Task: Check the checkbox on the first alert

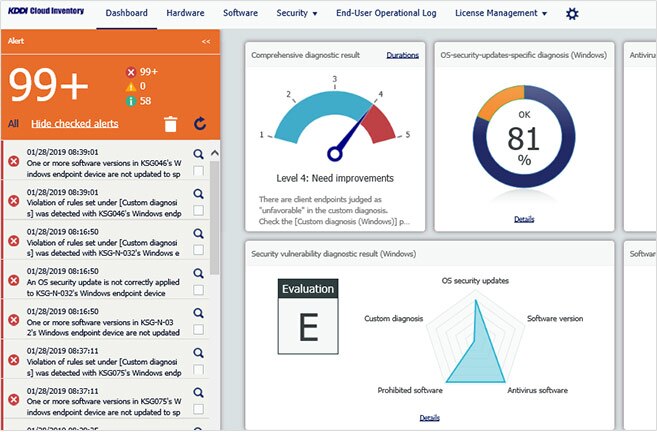Action: tap(198, 172)
